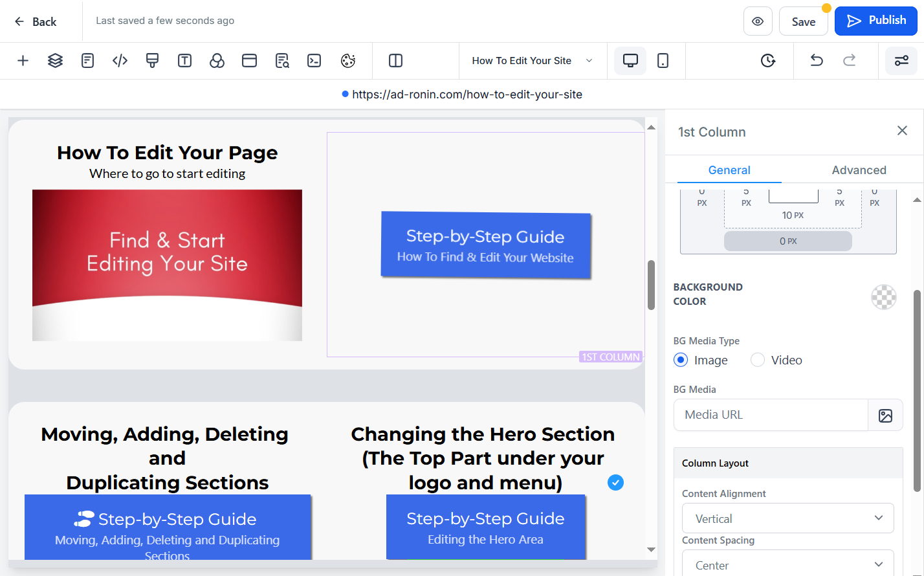Toggle the split column layout icon
This screenshot has height=576, width=924.
coord(396,61)
